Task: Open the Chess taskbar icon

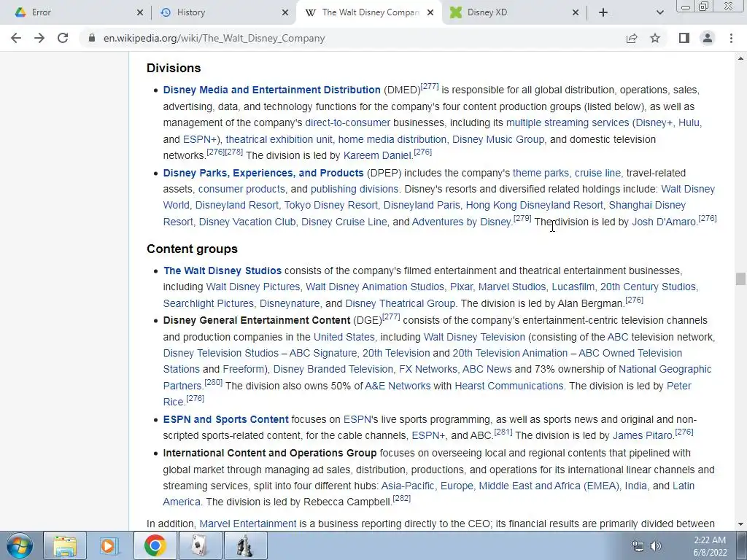Action: coord(245,545)
